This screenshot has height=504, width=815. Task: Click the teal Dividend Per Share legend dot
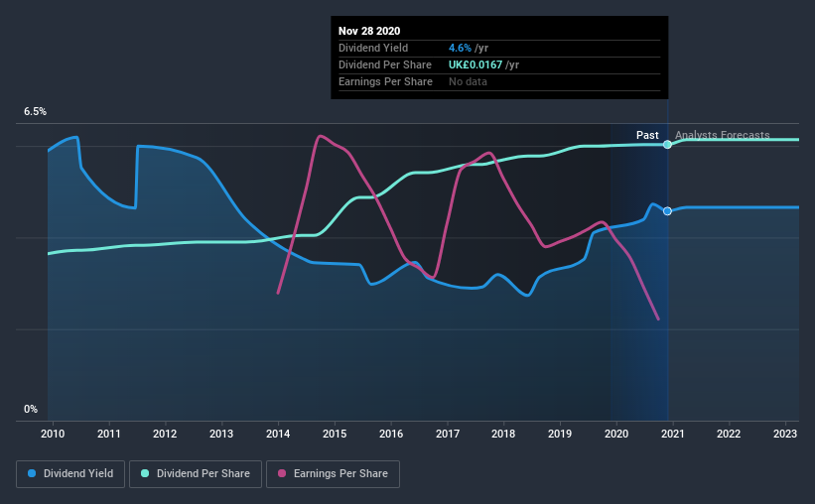tap(145, 473)
